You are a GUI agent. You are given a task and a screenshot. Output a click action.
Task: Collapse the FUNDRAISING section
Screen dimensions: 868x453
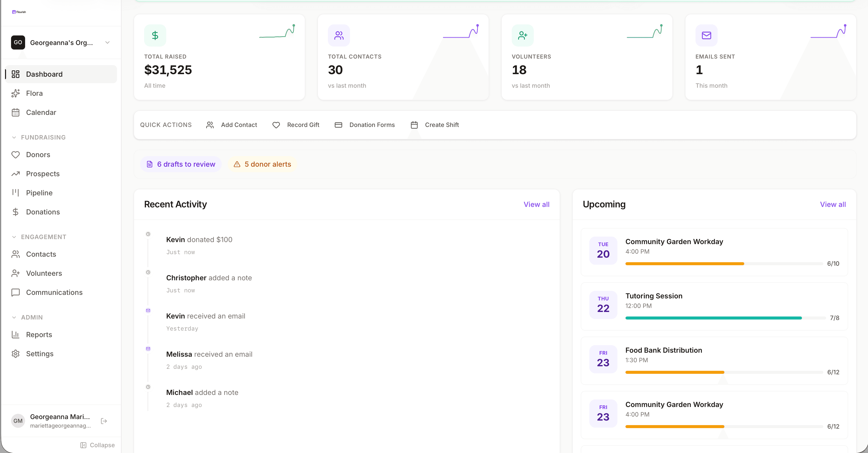tap(14, 137)
